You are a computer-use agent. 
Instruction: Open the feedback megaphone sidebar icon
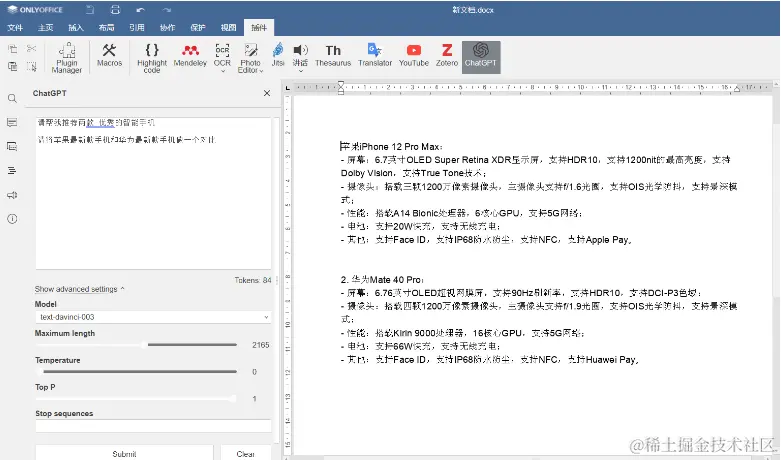pyautogui.click(x=12, y=195)
